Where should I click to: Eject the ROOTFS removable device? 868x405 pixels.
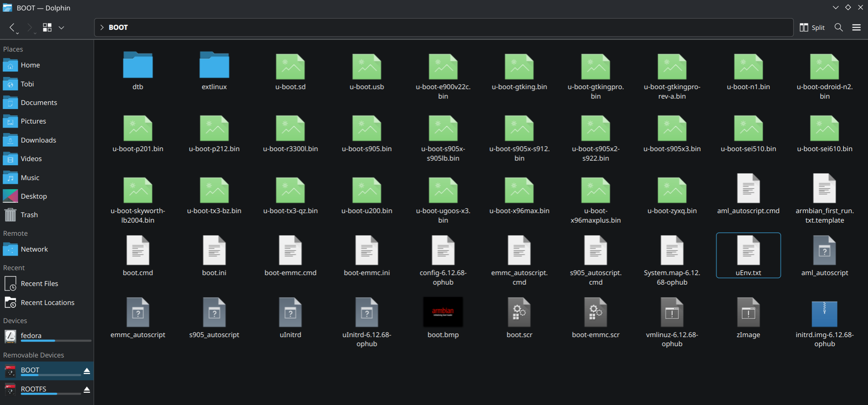coord(87,390)
